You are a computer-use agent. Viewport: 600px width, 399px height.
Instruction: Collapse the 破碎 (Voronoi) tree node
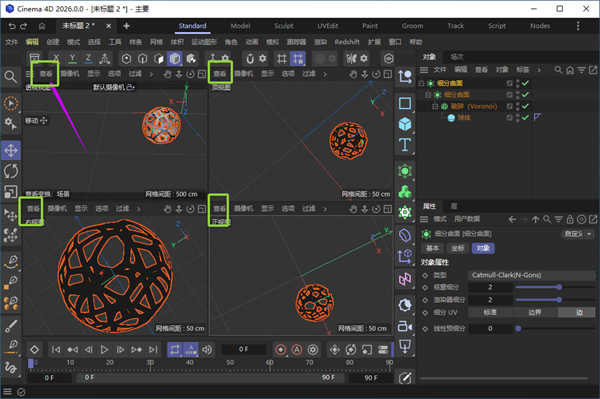435,106
